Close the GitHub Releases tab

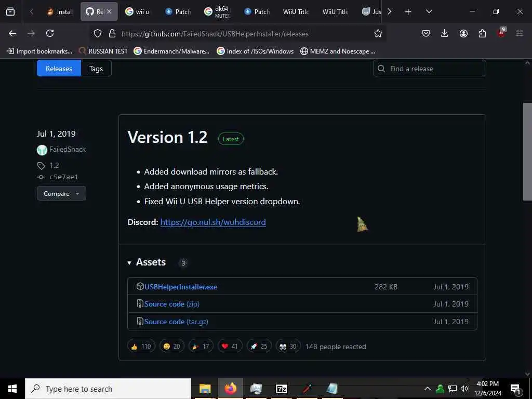click(x=109, y=11)
